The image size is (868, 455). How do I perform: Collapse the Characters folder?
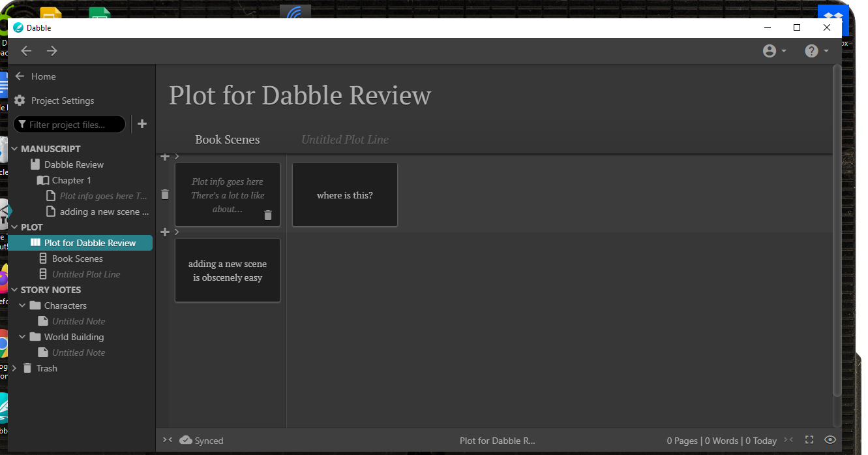(22, 306)
